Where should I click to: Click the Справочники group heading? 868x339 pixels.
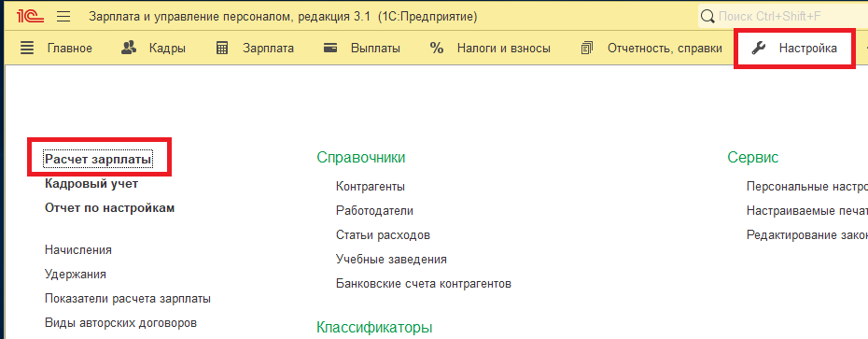361,157
